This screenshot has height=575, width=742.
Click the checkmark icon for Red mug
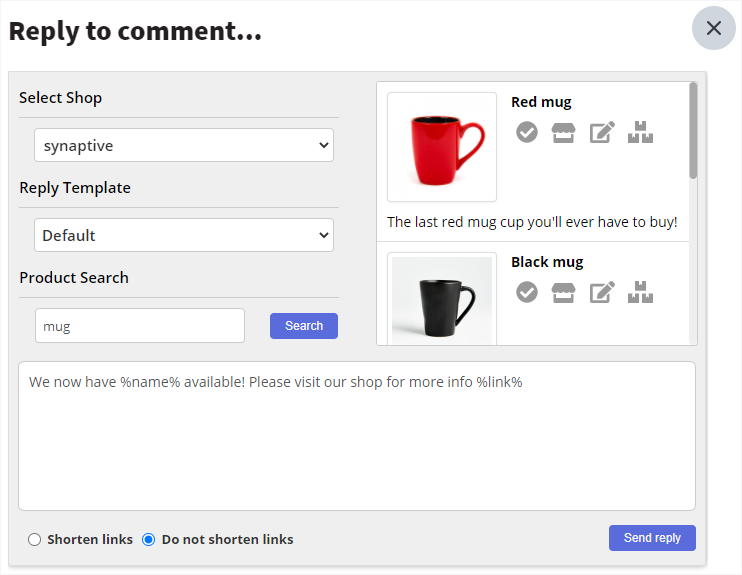[527, 132]
